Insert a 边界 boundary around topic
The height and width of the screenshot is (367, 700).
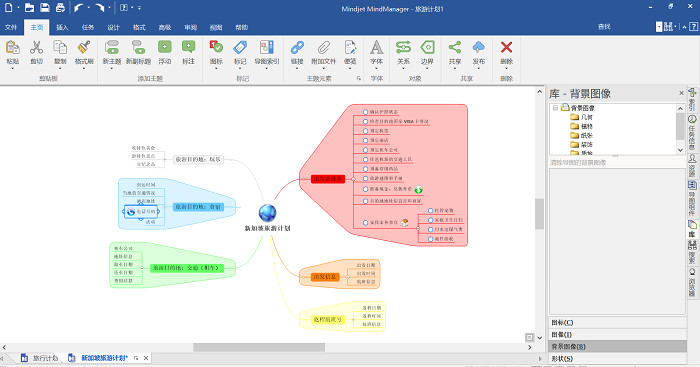point(427,53)
